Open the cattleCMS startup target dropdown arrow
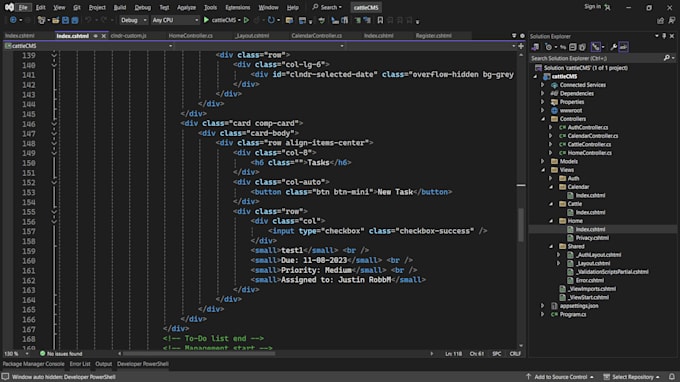 239,20
